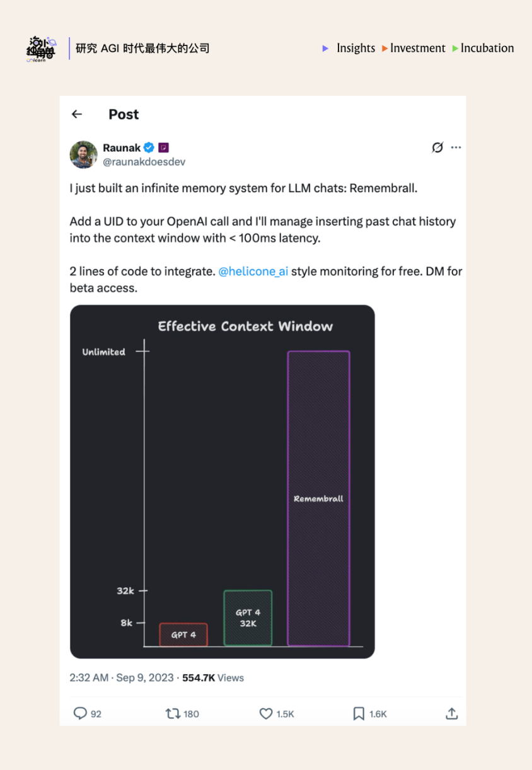Click the 2:32 AM Sep 9, 2023 timestamp
Viewport: 532px width, 770px height.
click(121, 678)
